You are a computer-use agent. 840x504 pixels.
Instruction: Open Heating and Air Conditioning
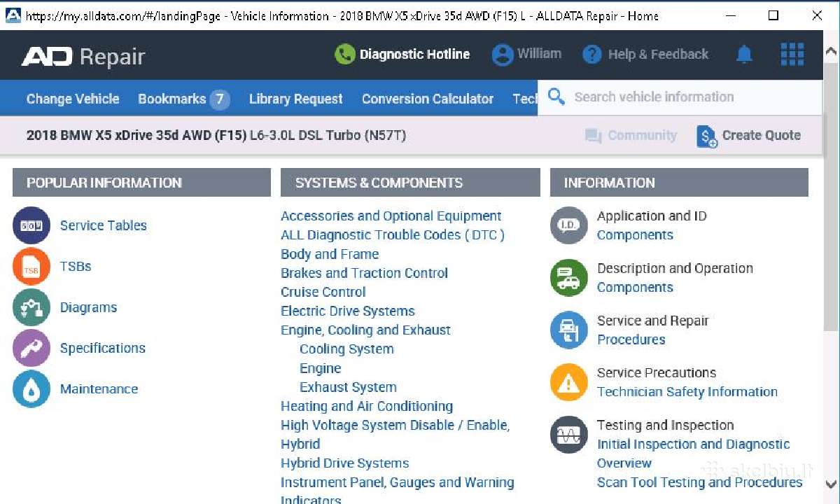click(x=367, y=406)
